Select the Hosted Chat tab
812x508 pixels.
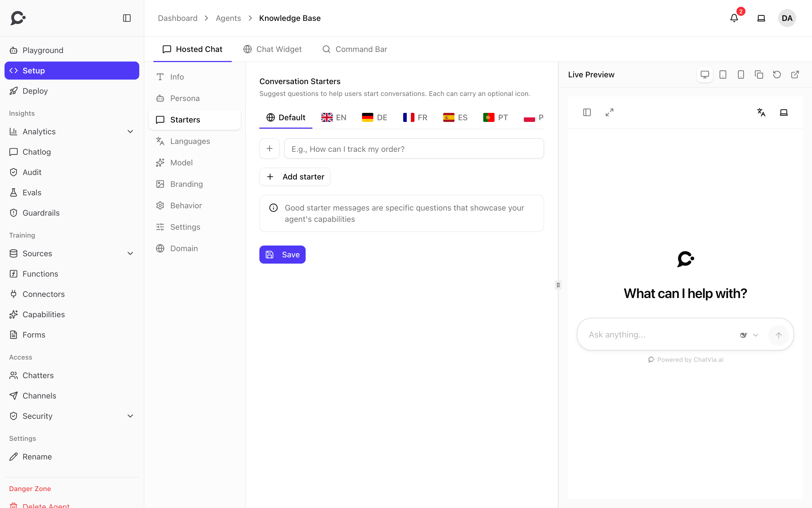193,49
